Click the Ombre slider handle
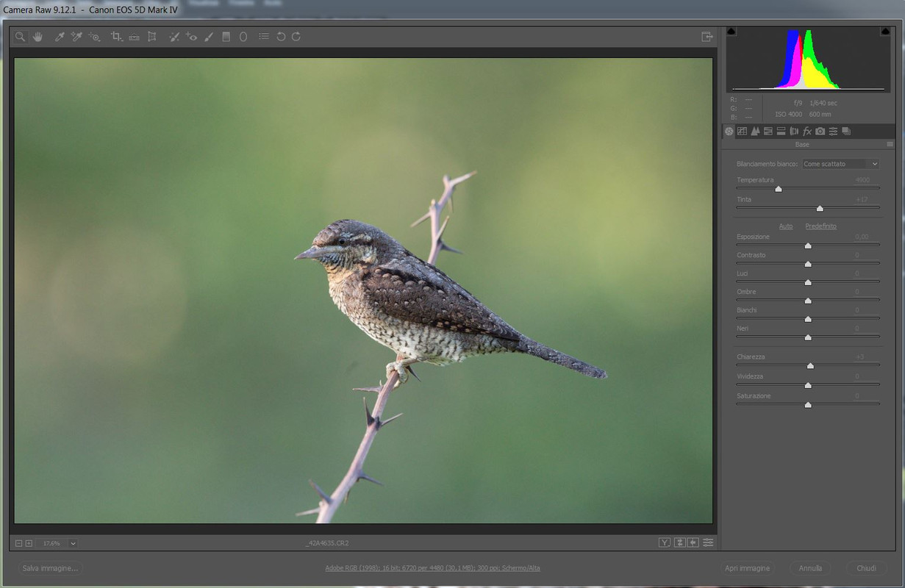This screenshot has width=905, height=588. coord(808,301)
